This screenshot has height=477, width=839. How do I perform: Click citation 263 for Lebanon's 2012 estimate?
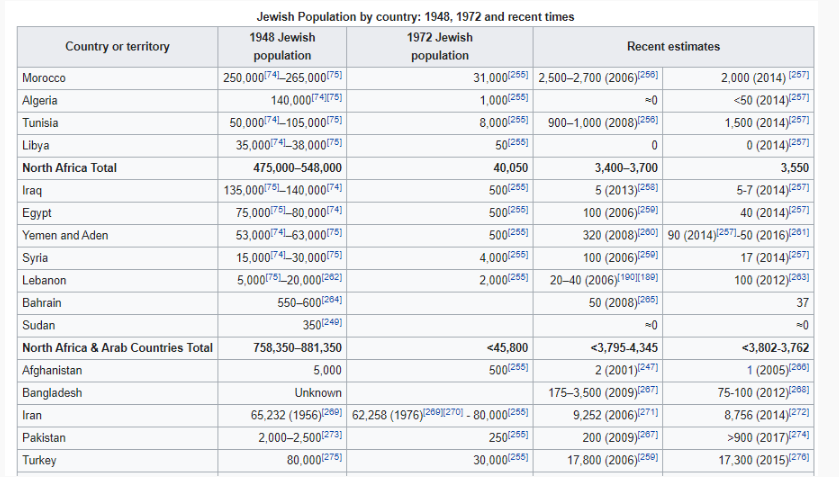pyautogui.click(x=799, y=278)
